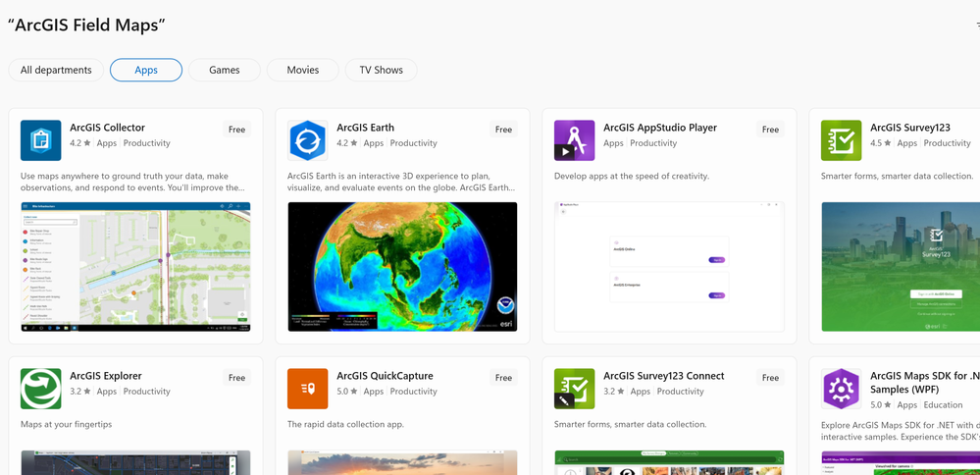Open the ArcGIS AppStudio Player icon

click(x=575, y=140)
